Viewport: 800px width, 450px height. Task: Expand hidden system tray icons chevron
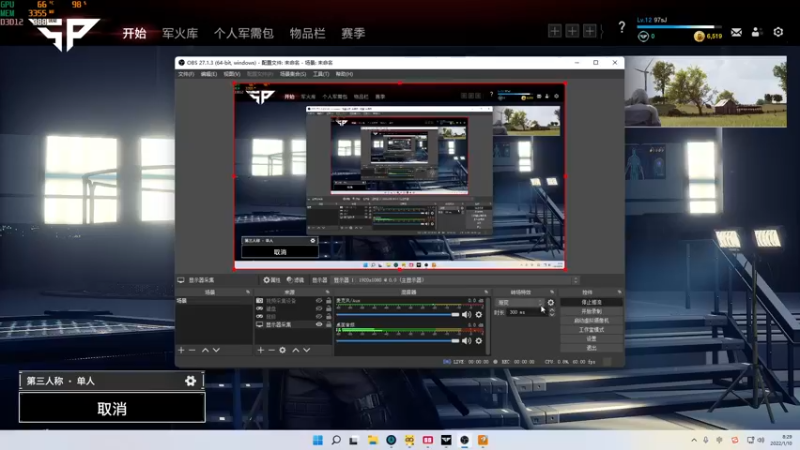[x=694, y=440]
